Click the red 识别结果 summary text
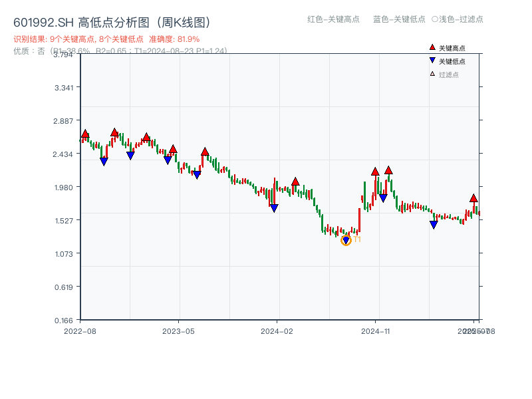Image resolution: width=532 pixels, height=399 pixels. click(x=106, y=39)
